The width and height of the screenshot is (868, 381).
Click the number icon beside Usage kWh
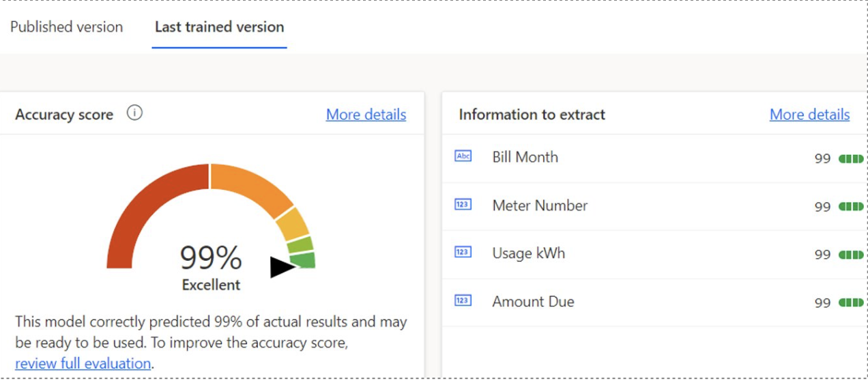click(463, 253)
